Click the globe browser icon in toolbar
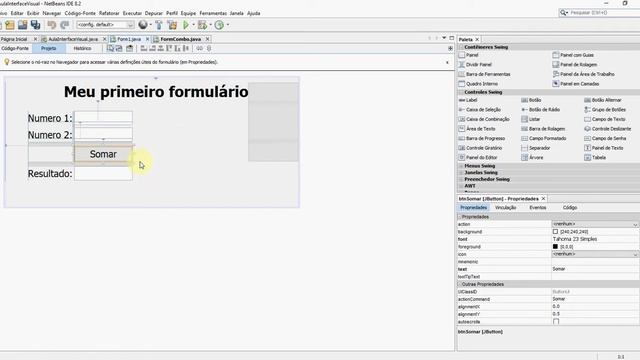 pos(143,25)
